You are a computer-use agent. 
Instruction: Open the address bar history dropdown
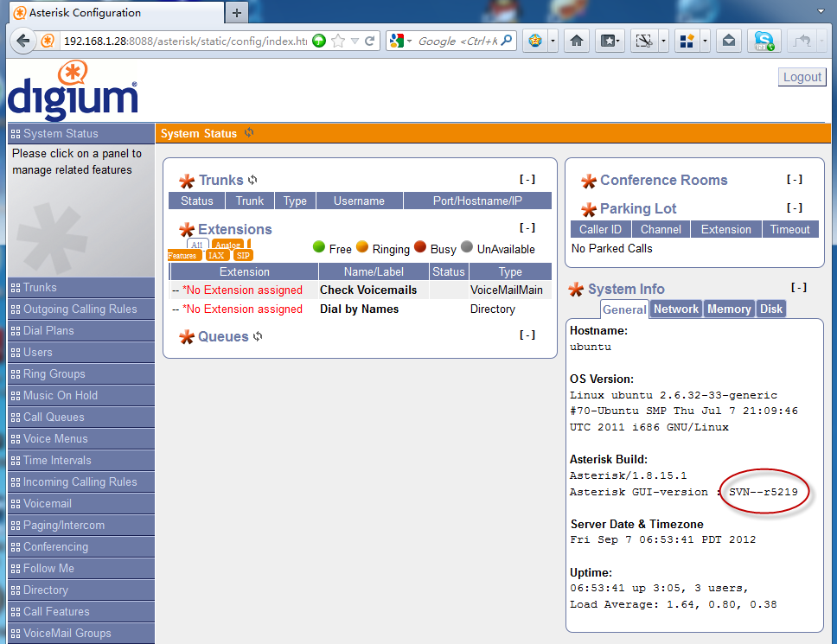pyautogui.click(x=355, y=41)
